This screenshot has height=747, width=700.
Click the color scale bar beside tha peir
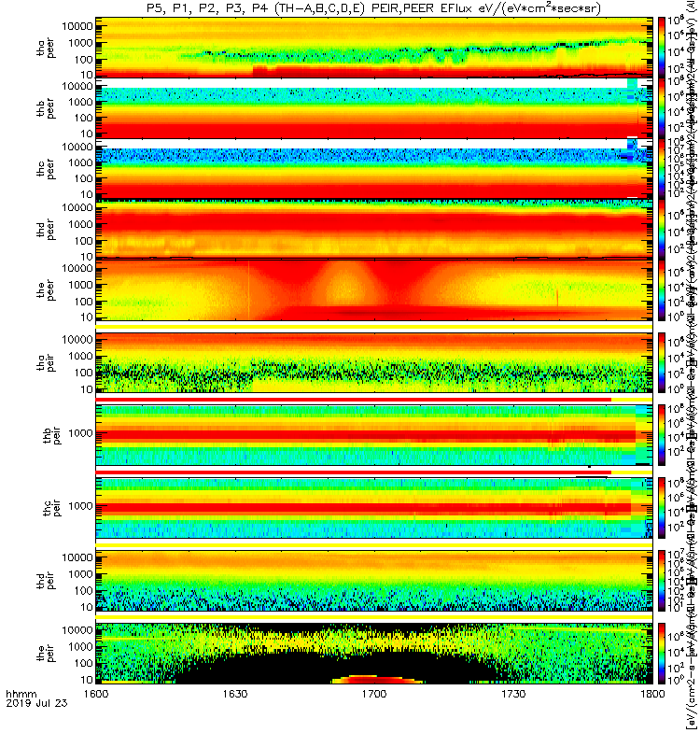[x=662, y=362]
